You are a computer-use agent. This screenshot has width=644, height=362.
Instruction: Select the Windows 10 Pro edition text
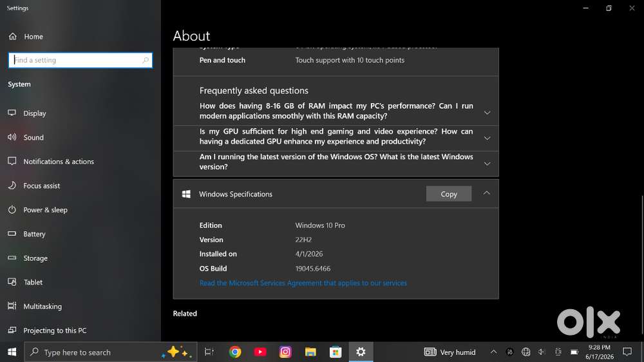pyautogui.click(x=320, y=225)
